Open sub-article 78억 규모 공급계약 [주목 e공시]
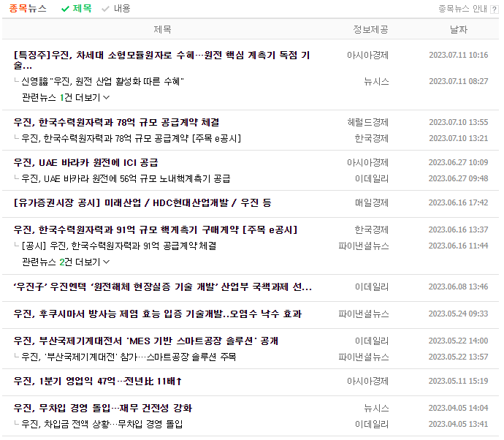504x440 pixels. tap(131, 138)
